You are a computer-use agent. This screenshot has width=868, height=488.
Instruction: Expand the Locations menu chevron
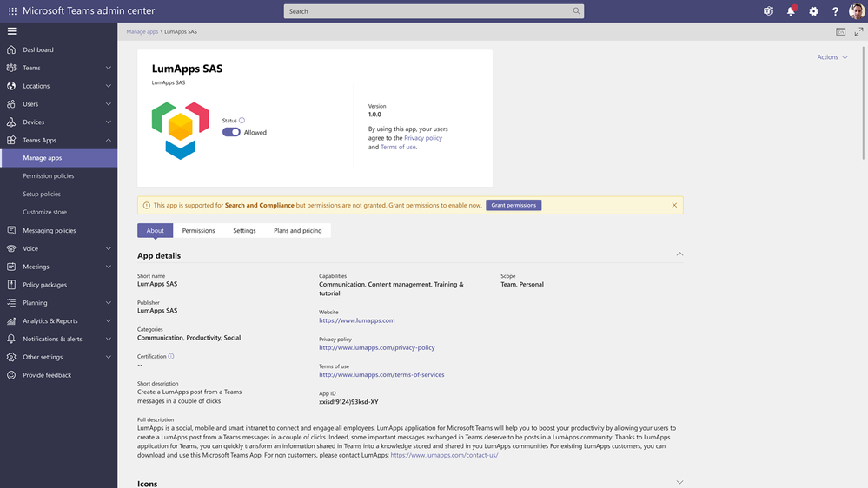(109, 86)
